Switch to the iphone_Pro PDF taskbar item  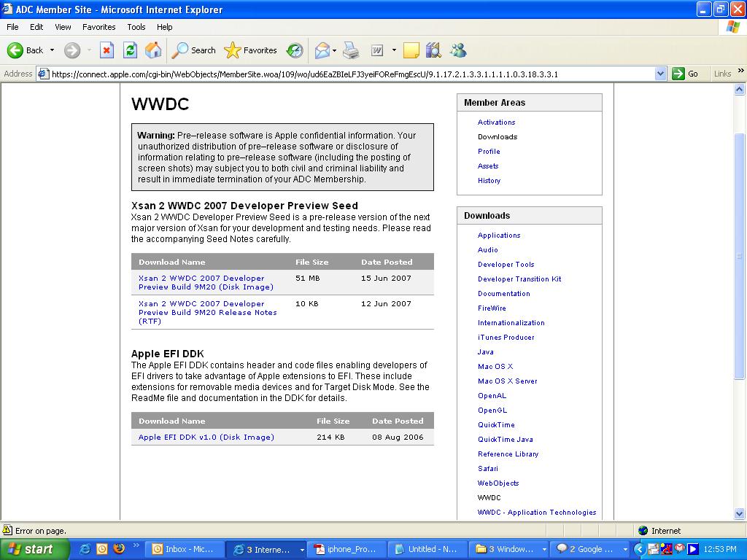point(346,549)
